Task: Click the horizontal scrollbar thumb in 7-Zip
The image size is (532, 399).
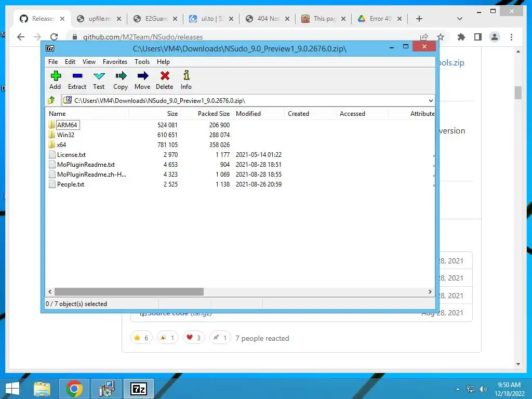Action: 129,292
